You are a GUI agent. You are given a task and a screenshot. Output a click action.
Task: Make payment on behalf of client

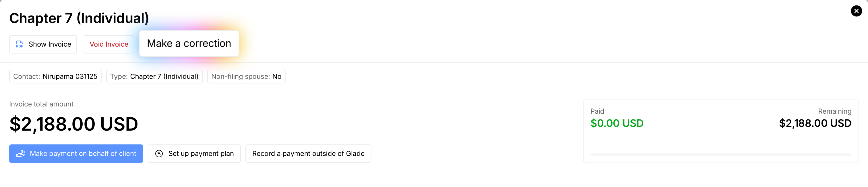coord(76,154)
